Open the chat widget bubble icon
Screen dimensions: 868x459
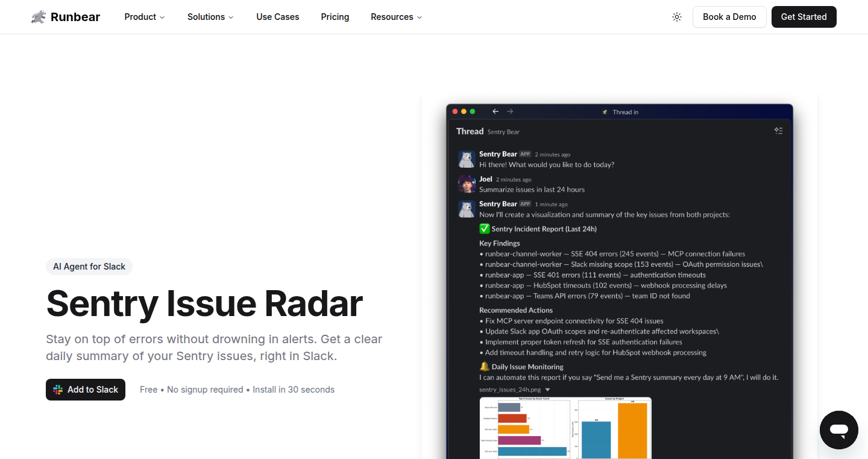839,430
